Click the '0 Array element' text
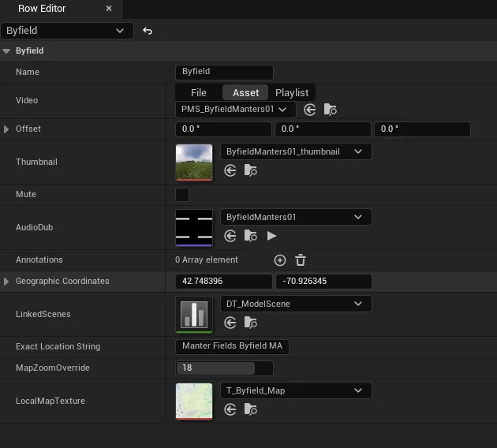Image resolution: width=497 pixels, height=448 pixels. click(207, 259)
